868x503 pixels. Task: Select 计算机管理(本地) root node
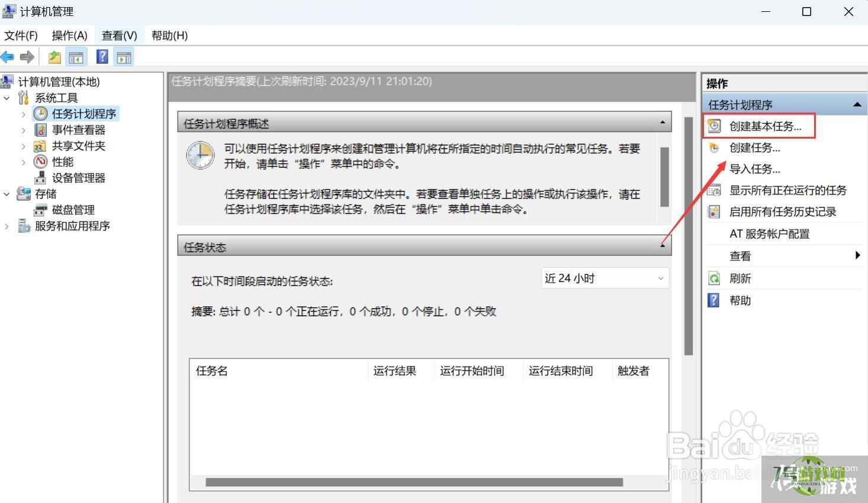[59, 82]
